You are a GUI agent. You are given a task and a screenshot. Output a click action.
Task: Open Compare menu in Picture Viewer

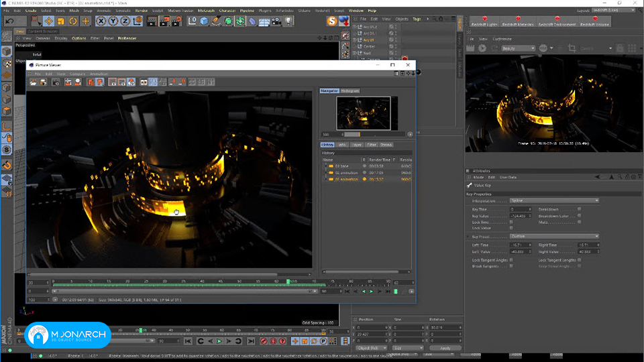pyautogui.click(x=77, y=74)
